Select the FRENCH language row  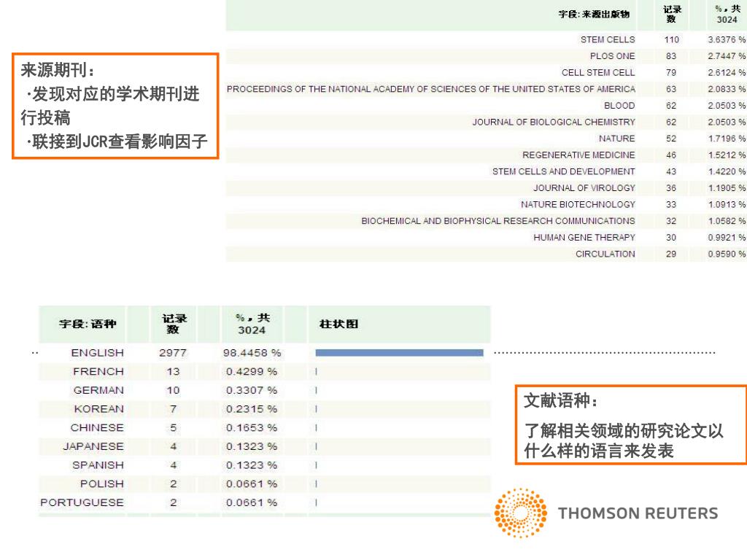[264, 371]
